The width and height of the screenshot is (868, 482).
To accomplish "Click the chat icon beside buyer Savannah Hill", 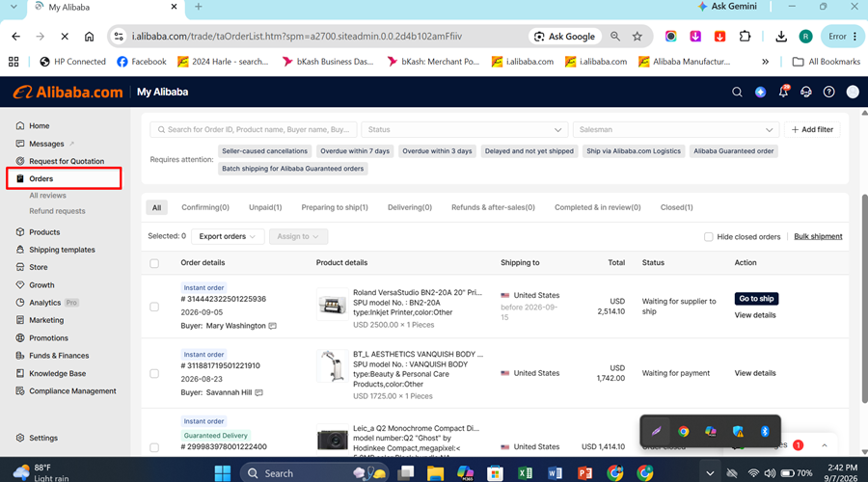I will 258,392.
